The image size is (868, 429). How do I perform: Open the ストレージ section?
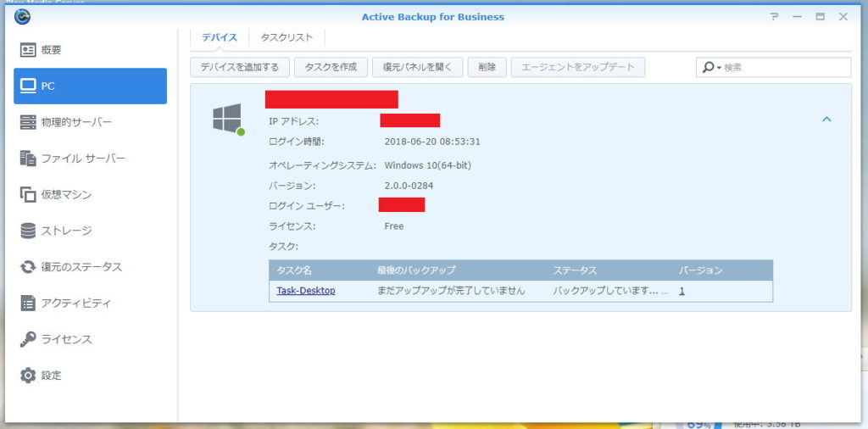point(90,231)
